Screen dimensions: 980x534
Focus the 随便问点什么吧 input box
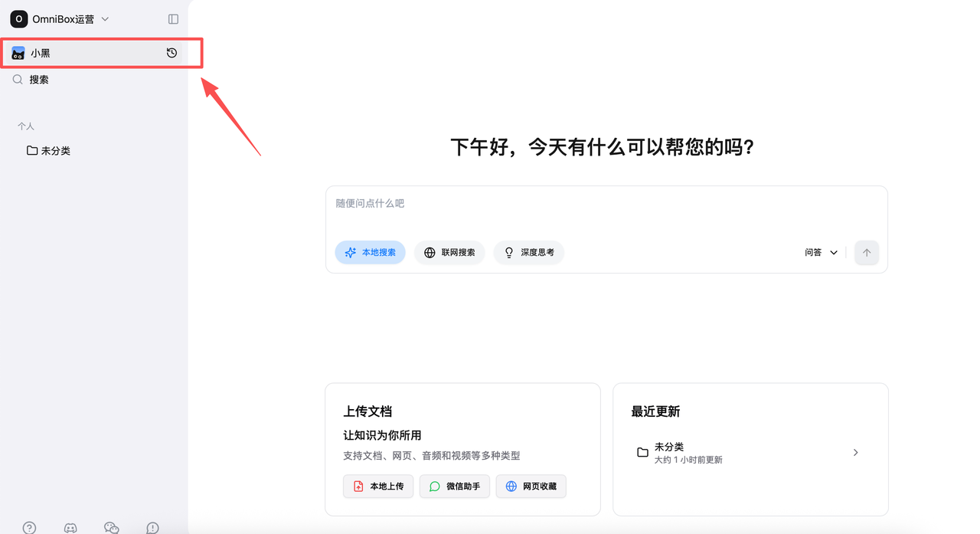(605, 211)
